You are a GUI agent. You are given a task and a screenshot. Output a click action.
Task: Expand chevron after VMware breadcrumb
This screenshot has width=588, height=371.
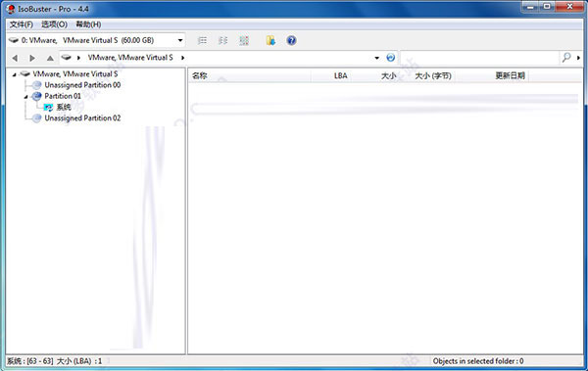click(x=182, y=58)
